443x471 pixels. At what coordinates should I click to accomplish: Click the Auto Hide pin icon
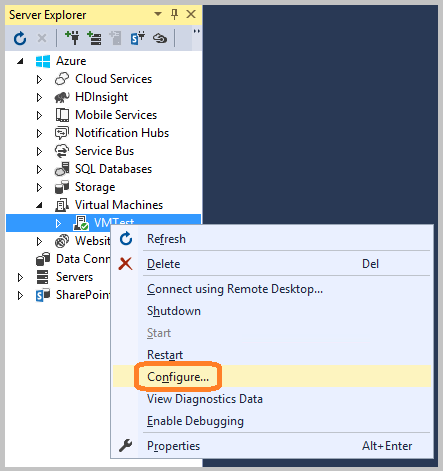[174, 14]
